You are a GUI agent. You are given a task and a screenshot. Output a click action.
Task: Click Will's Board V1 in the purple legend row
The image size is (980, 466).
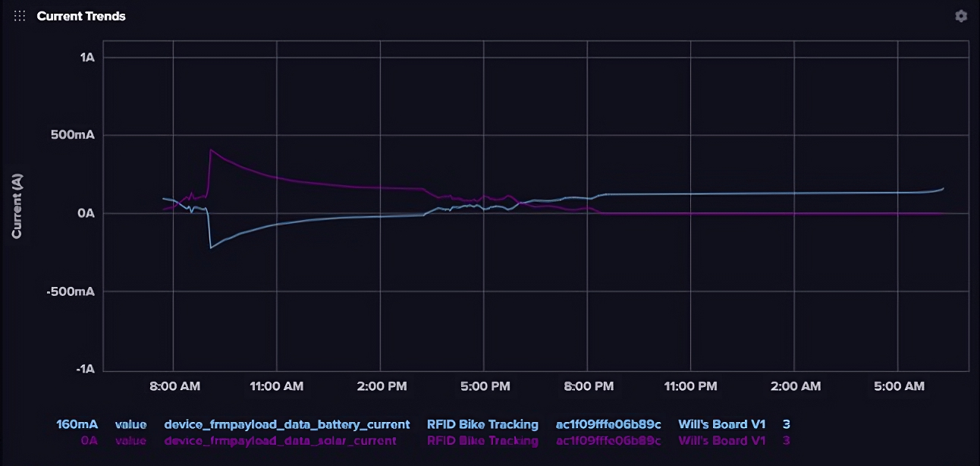click(x=721, y=440)
